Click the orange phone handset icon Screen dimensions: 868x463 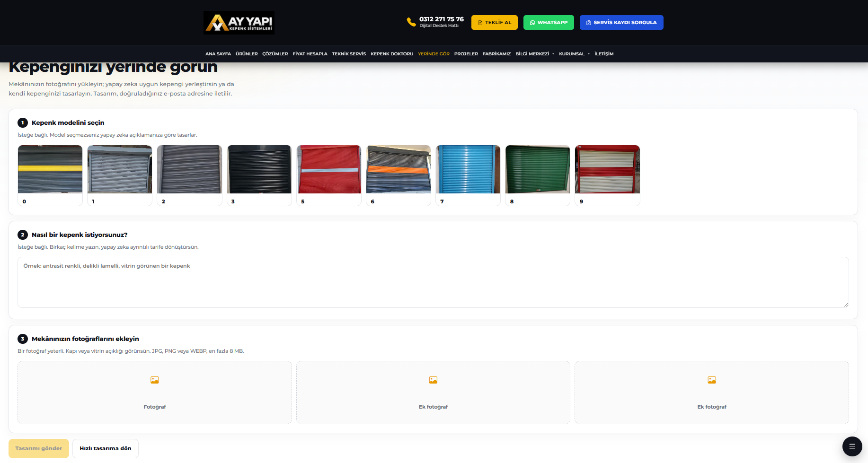coord(411,22)
